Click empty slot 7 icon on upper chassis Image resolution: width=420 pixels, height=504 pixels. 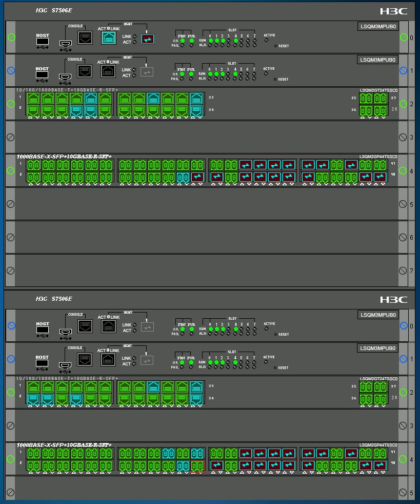coord(11,270)
